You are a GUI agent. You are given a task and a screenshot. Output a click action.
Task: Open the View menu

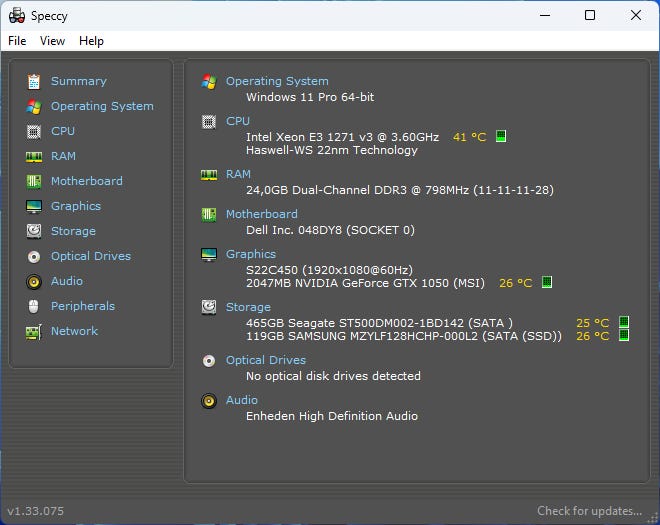(52, 41)
